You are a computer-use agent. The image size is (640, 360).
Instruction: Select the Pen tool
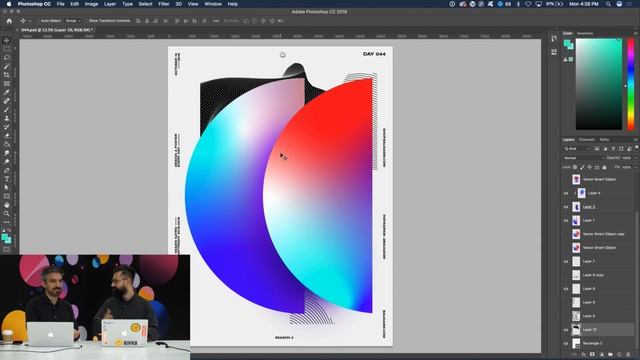tap(7, 170)
